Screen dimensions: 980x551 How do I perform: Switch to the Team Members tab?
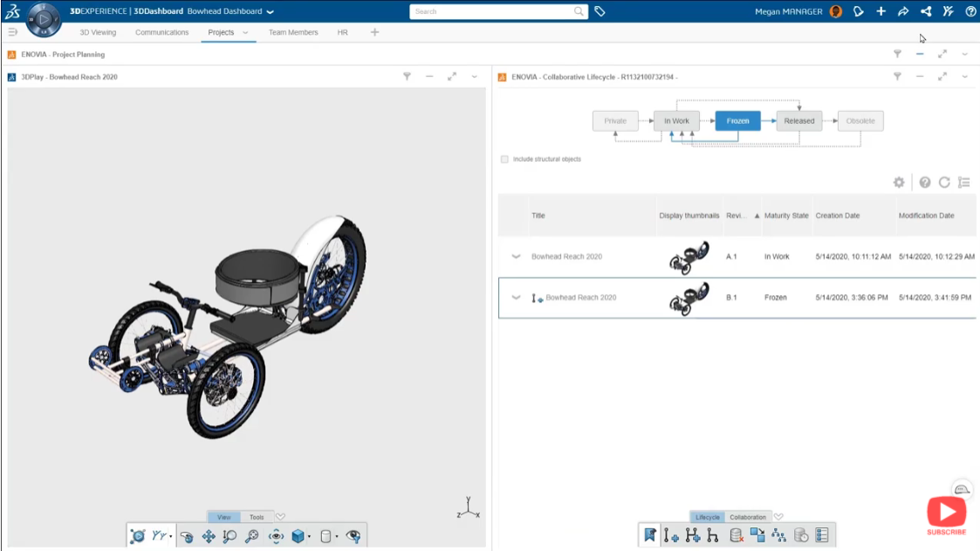(293, 32)
